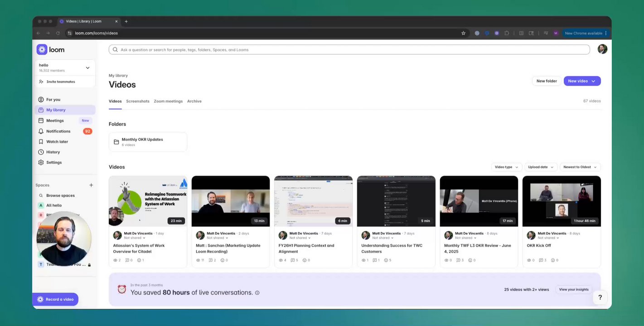The height and width of the screenshot is (326, 644).
Task: Click the "My library" breadcrumb text
Action: coord(118,76)
